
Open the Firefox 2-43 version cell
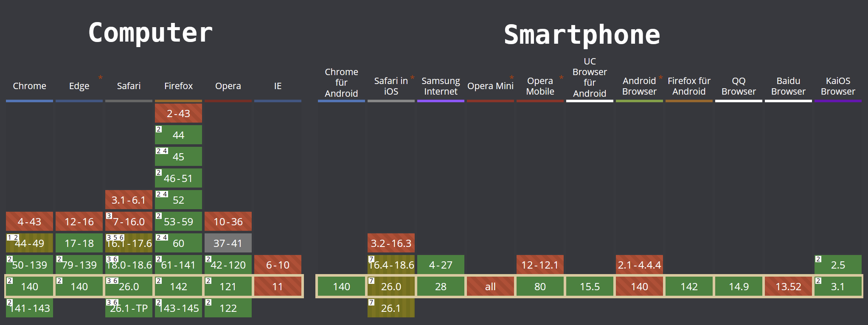(178, 113)
